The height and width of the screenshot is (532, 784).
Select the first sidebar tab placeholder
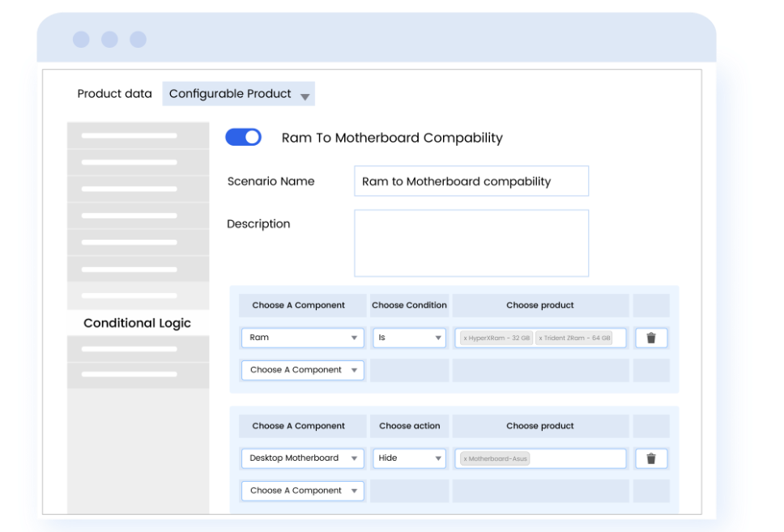tap(138, 135)
